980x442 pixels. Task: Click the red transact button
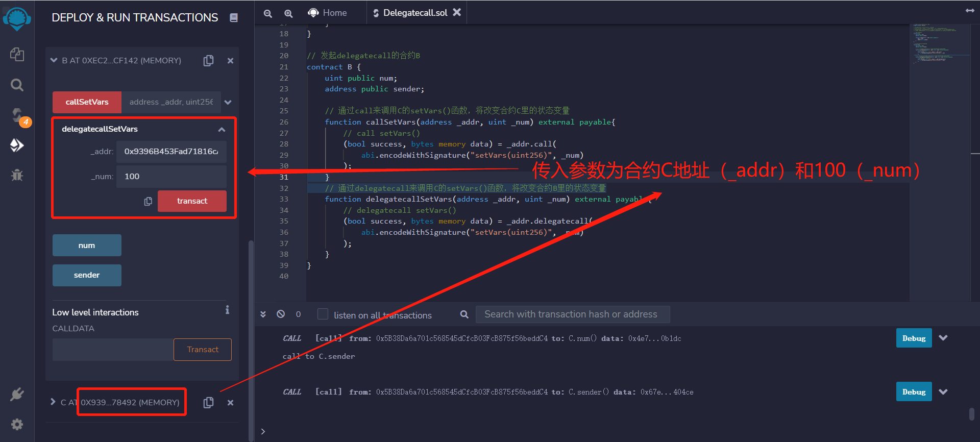pyautogui.click(x=192, y=201)
